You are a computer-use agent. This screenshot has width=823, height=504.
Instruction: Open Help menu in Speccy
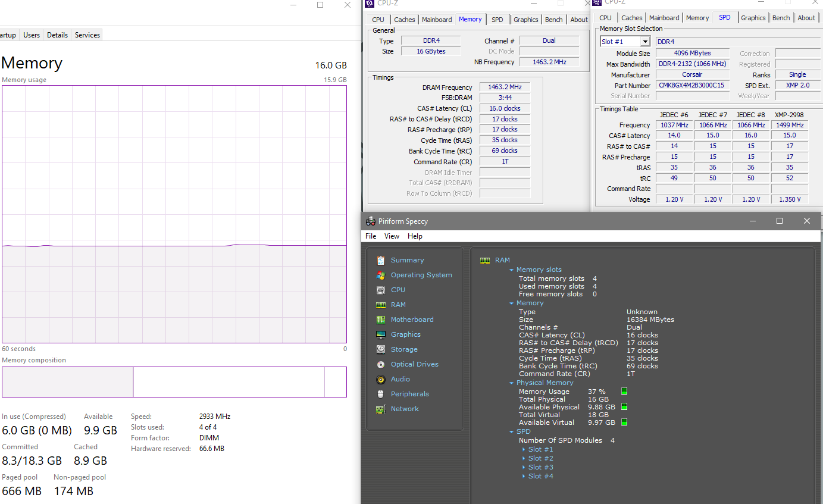415,236
